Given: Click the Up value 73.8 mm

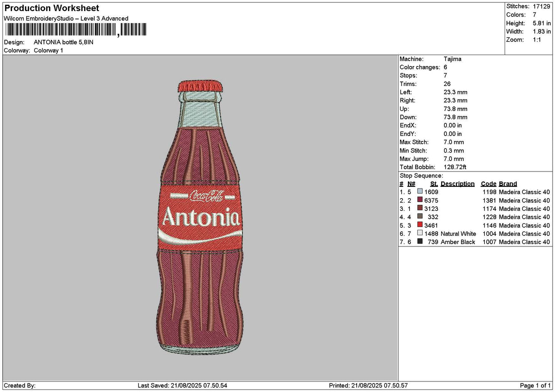Looking at the screenshot, I should (x=455, y=109).
